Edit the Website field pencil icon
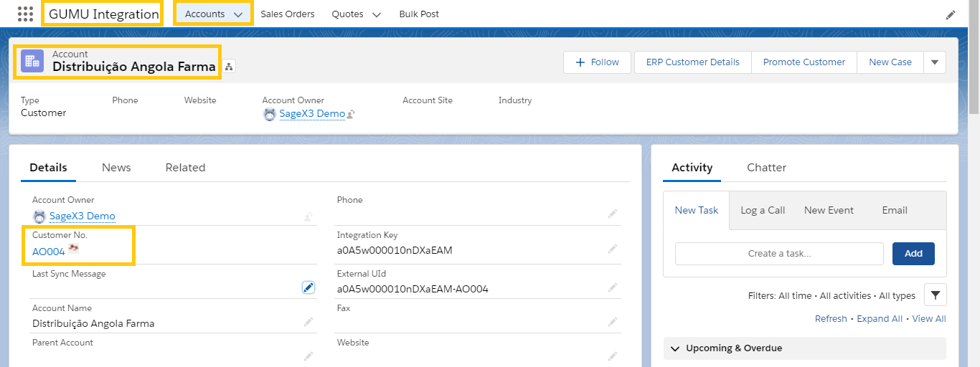This screenshot has height=367, width=980. 613,356
